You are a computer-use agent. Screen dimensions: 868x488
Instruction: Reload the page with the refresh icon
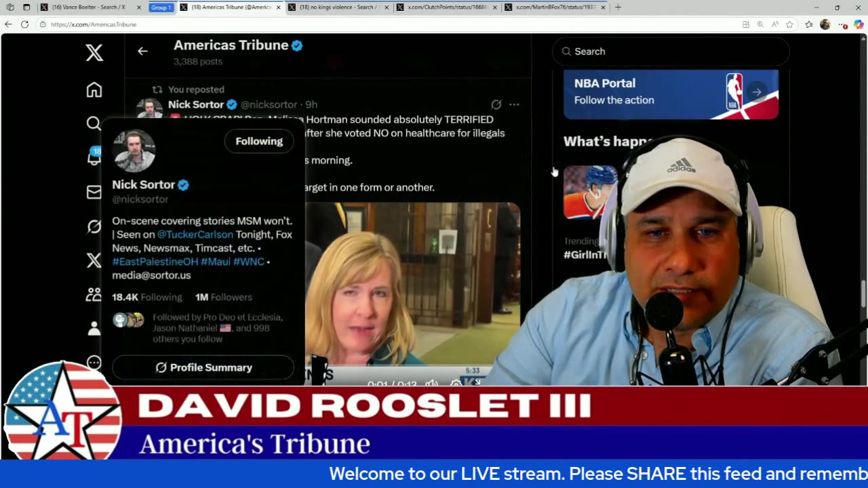[x=24, y=24]
